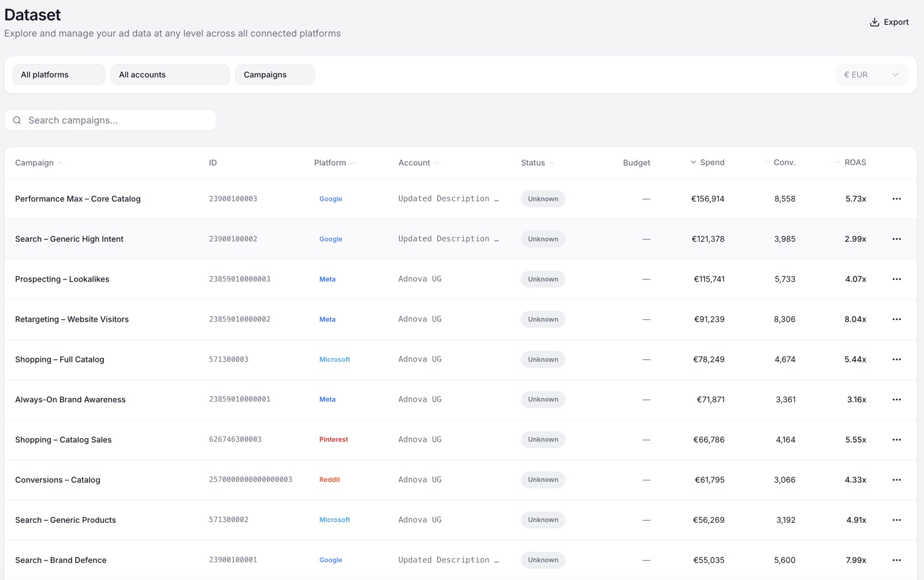Screen dimensions: 924x580
Task: Click the Microsoft badge for Shopping – Full Catalog
Action: click(334, 359)
